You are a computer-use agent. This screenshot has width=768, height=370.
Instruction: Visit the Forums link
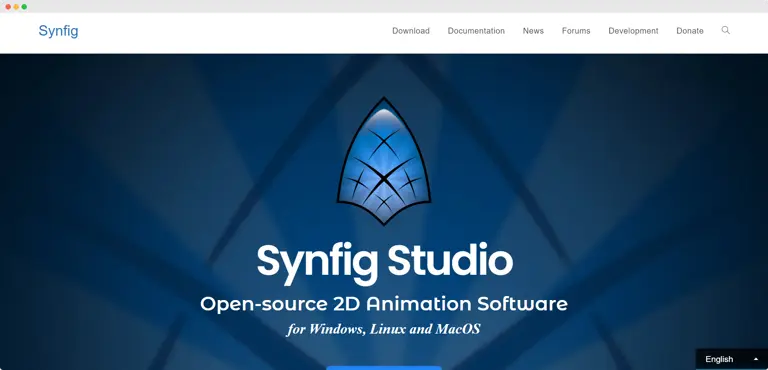coord(576,31)
